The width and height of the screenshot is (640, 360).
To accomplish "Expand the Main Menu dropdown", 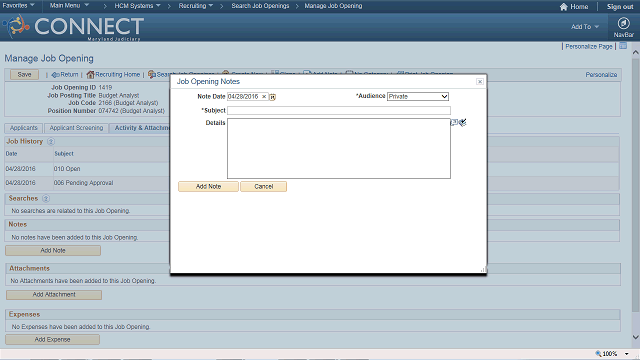I will [x=69, y=6].
